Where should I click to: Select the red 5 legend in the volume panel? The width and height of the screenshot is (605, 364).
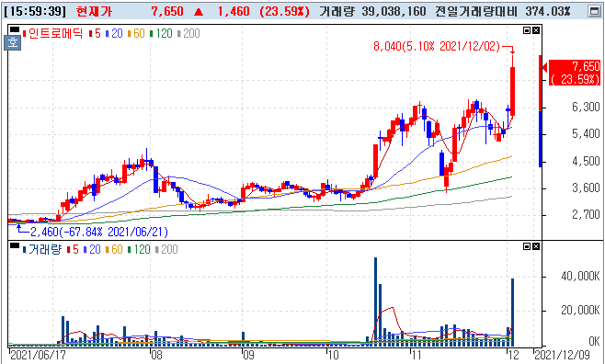click(x=74, y=249)
